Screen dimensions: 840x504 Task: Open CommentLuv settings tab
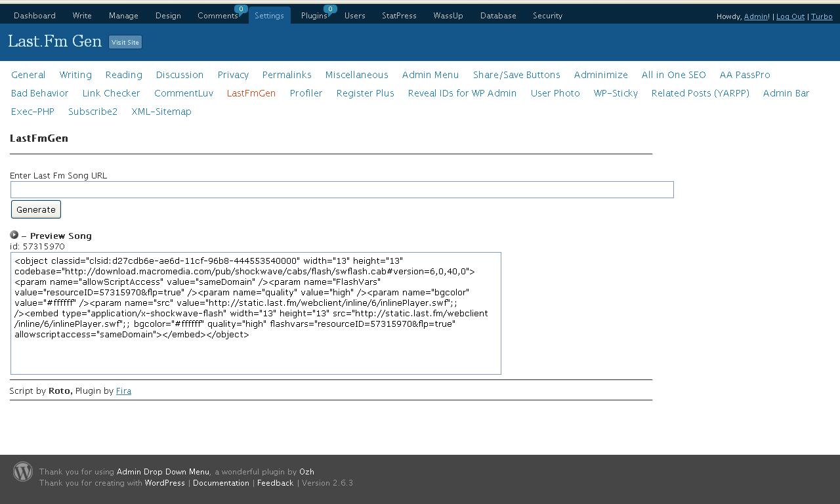pos(184,93)
